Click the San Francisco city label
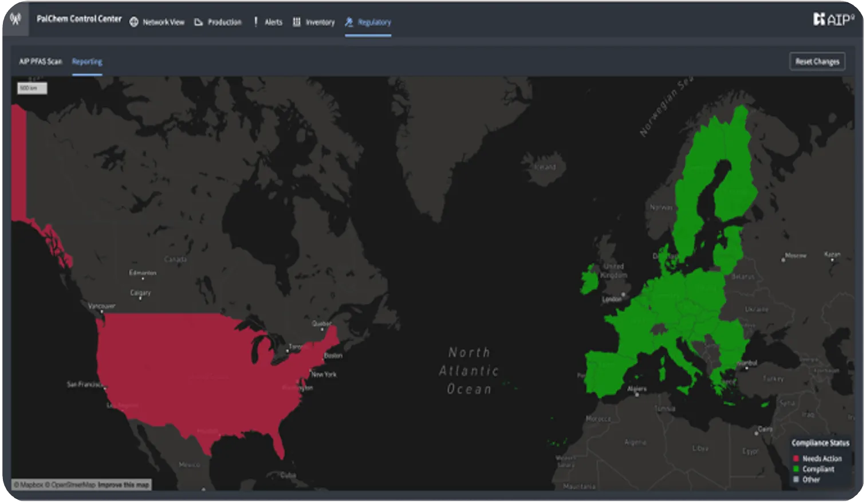Image resolution: width=866 pixels, height=504 pixels. [85, 384]
